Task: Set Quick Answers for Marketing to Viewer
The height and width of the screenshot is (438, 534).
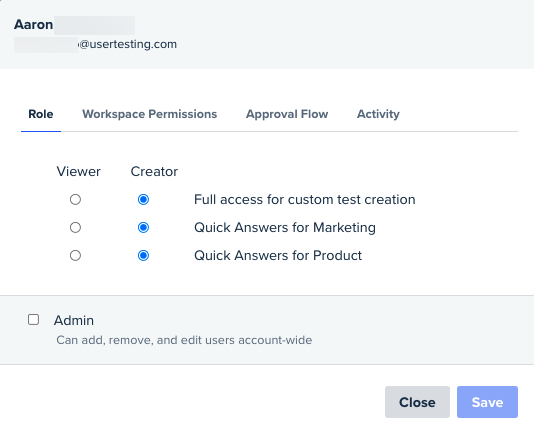Action: 75,227
